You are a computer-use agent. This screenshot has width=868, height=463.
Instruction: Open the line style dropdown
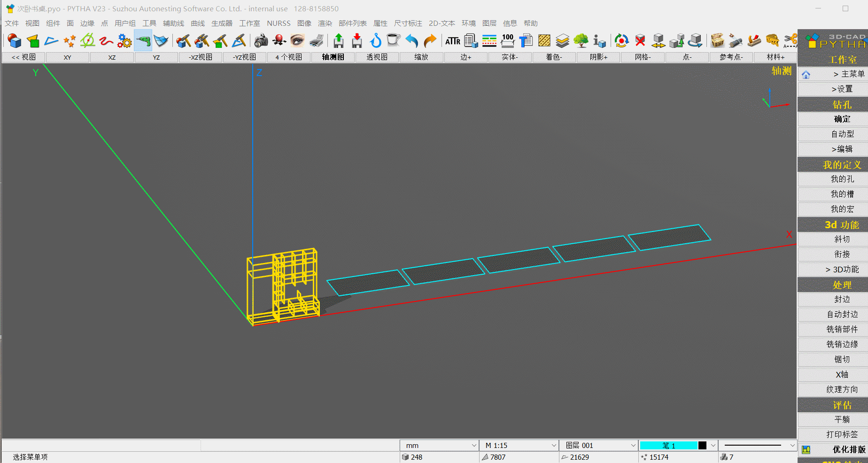tap(758, 445)
